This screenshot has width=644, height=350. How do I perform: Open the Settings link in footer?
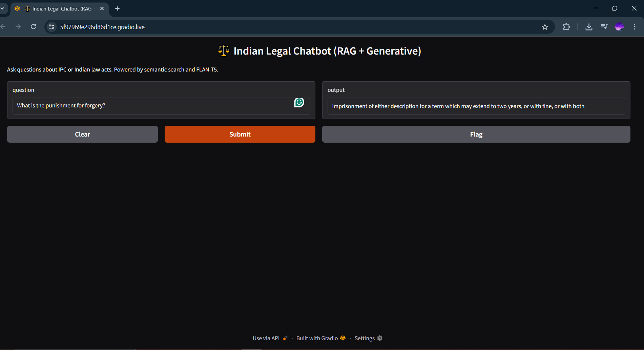368,338
